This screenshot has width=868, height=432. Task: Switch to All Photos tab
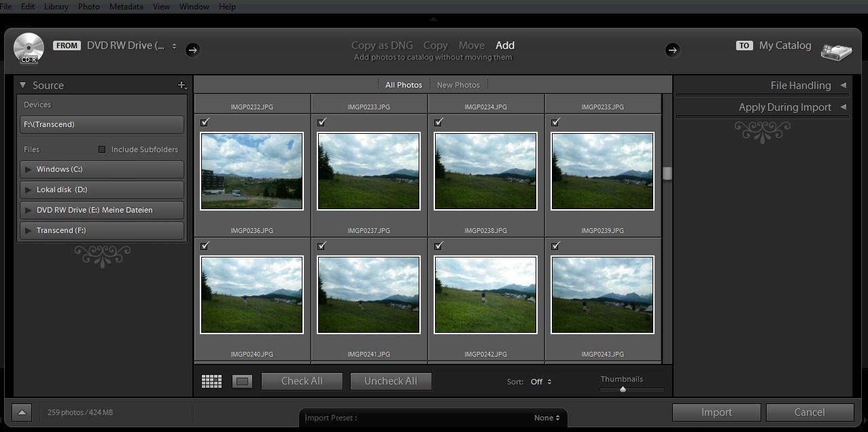404,85
